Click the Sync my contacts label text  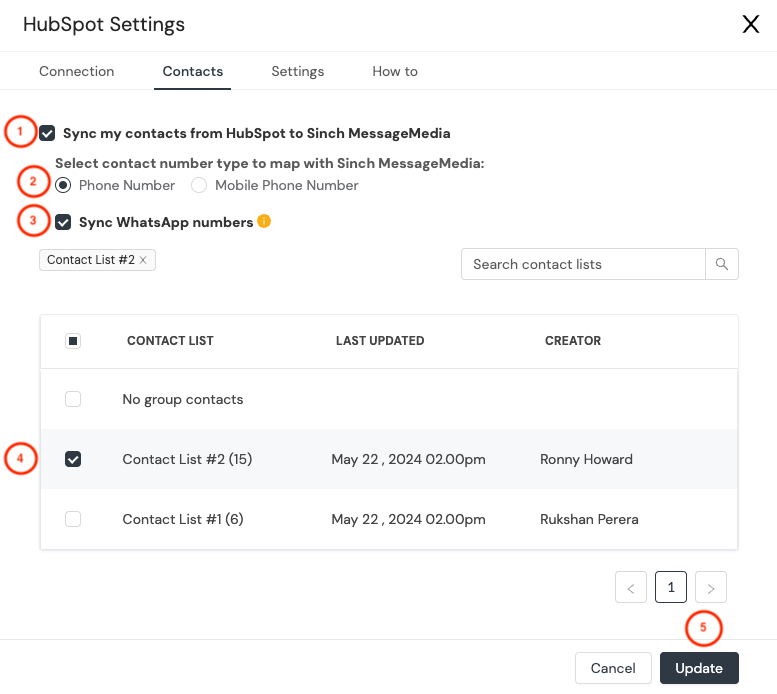257,133
